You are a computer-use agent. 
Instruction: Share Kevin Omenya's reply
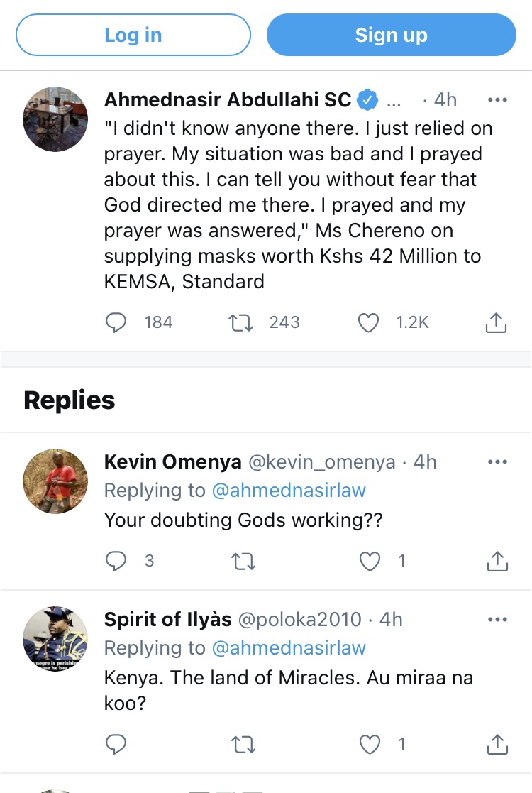click(x=497, y=562)
